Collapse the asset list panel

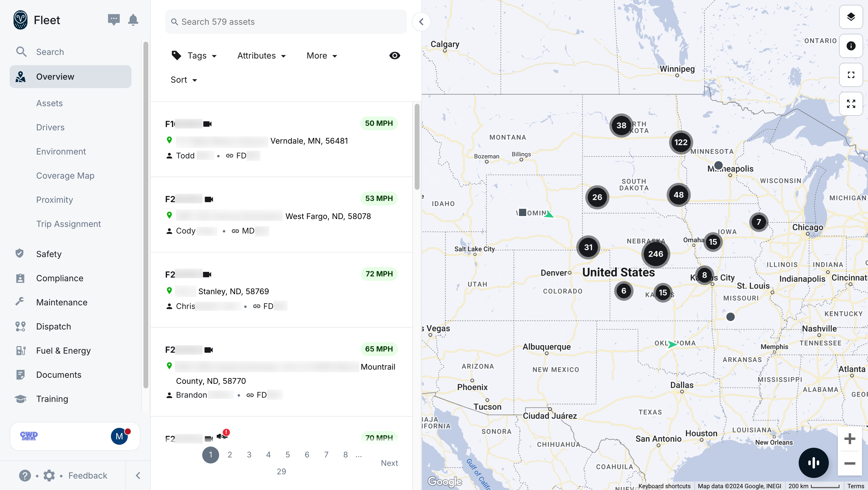tap(421, 22)
